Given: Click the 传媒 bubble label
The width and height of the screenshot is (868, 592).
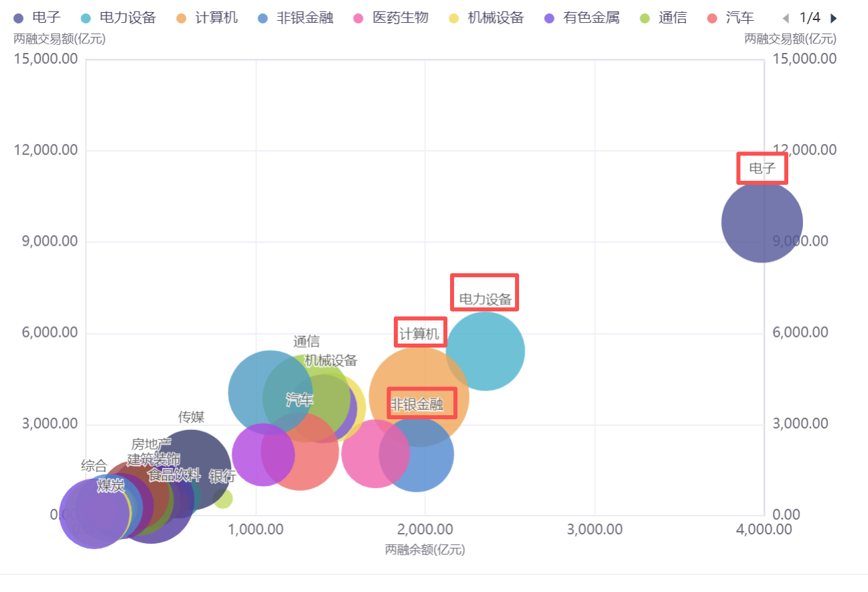Looking at the screenshot, I should 191,417.
